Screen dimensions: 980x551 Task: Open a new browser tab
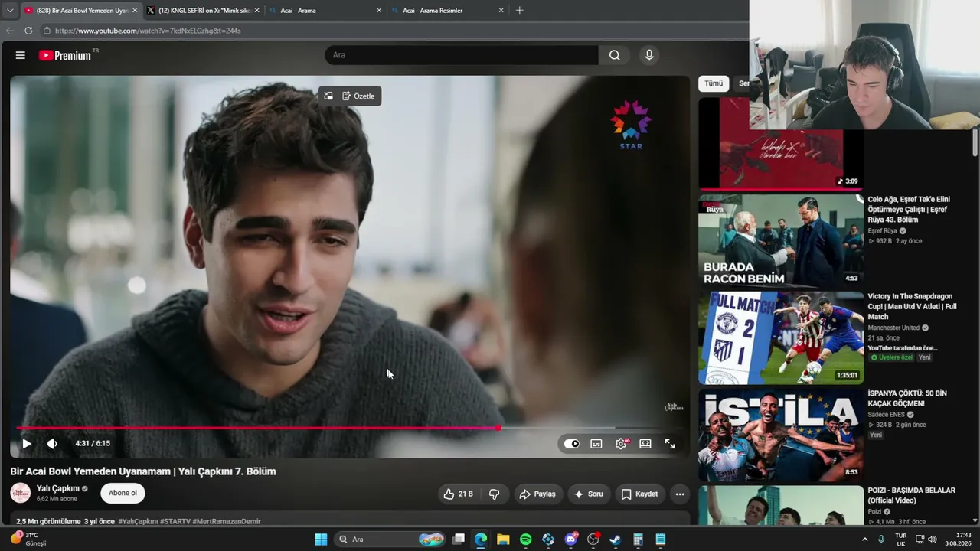click(x=520, y=11)
